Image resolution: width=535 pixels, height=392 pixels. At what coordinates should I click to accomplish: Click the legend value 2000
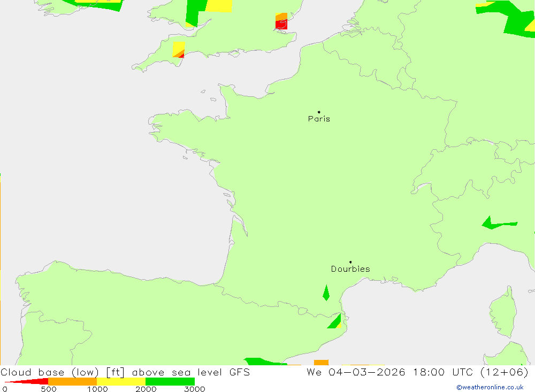pos(146,389)
